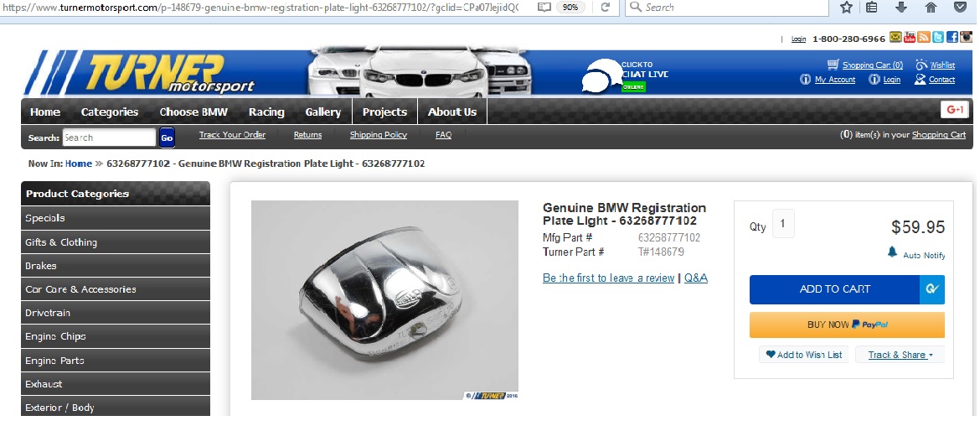
Task: Click the plate light product image
Action: pyautogui.click(x=384, y=300)
